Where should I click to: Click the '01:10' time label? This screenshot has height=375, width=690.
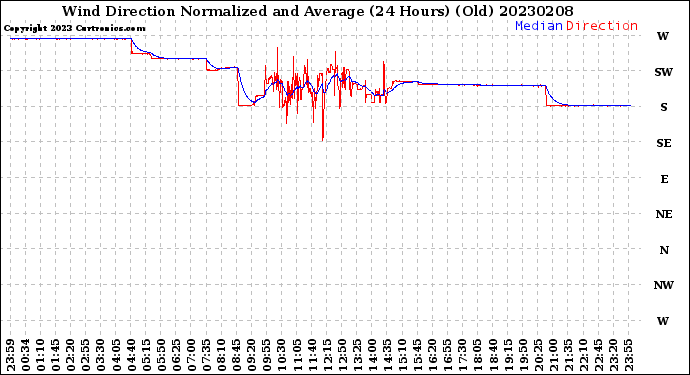[41, 355]
